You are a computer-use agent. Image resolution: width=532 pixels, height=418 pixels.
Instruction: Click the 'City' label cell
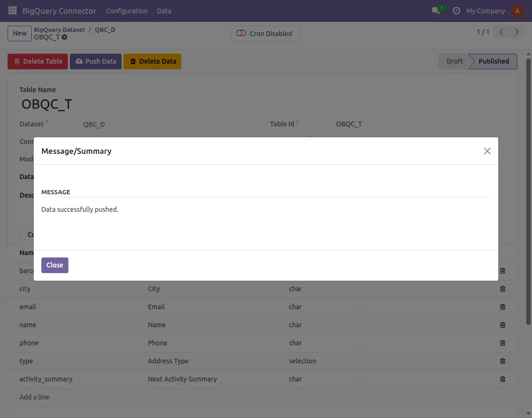[x=154, y=289]
